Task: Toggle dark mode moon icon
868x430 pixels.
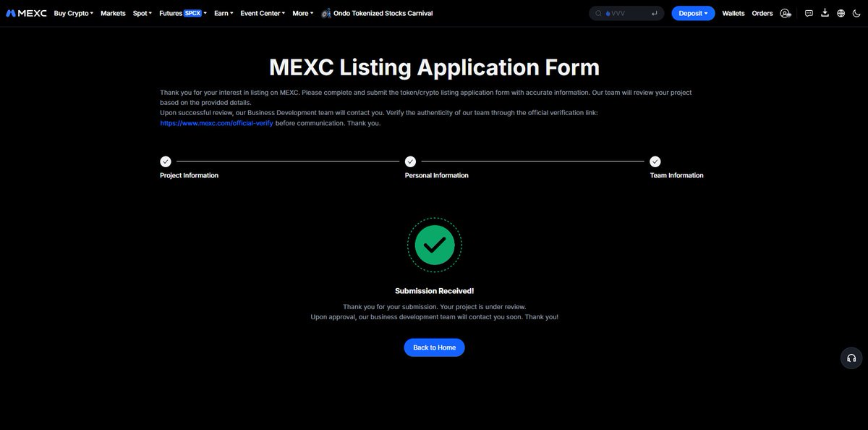Action: click(x=856, y=13)
